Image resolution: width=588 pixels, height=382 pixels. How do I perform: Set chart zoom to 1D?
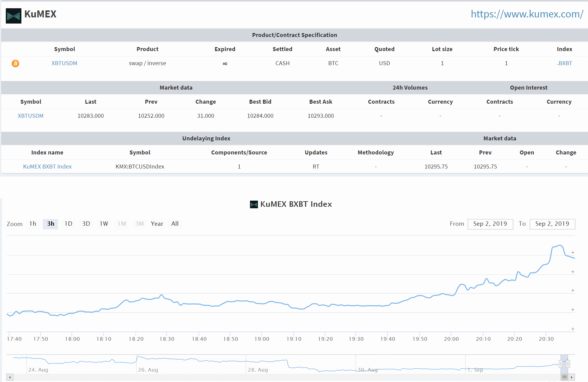pos(68,224)
